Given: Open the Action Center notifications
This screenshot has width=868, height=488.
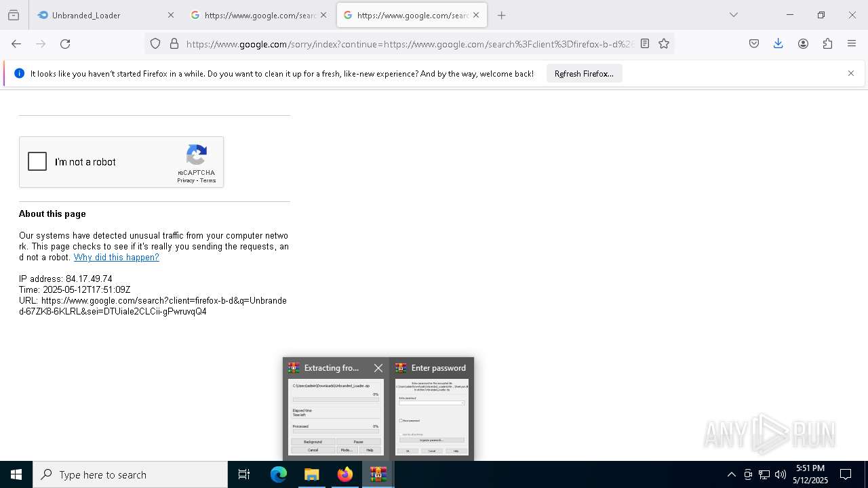Looking at the screenshot, I should coord(846,474).
